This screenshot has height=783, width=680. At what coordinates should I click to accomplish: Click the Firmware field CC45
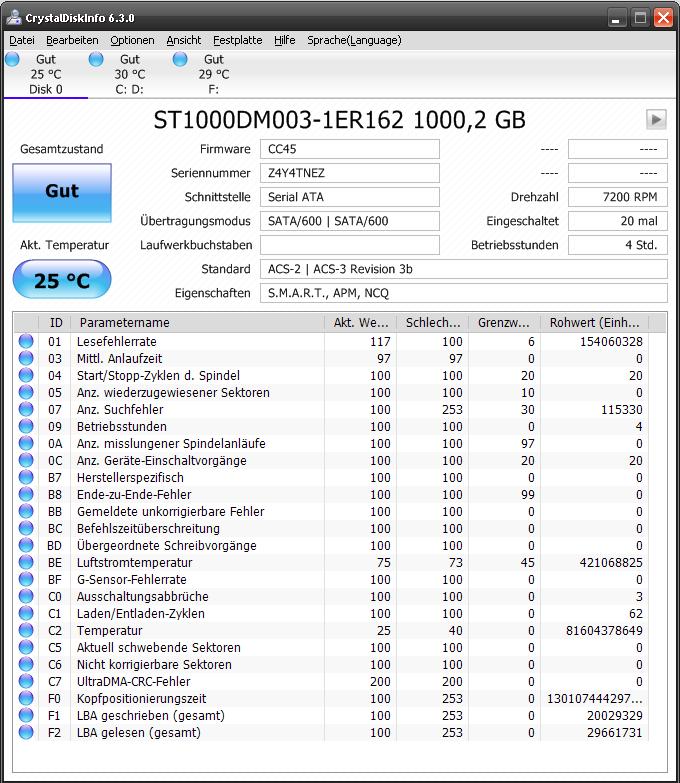tap(349, 149)
